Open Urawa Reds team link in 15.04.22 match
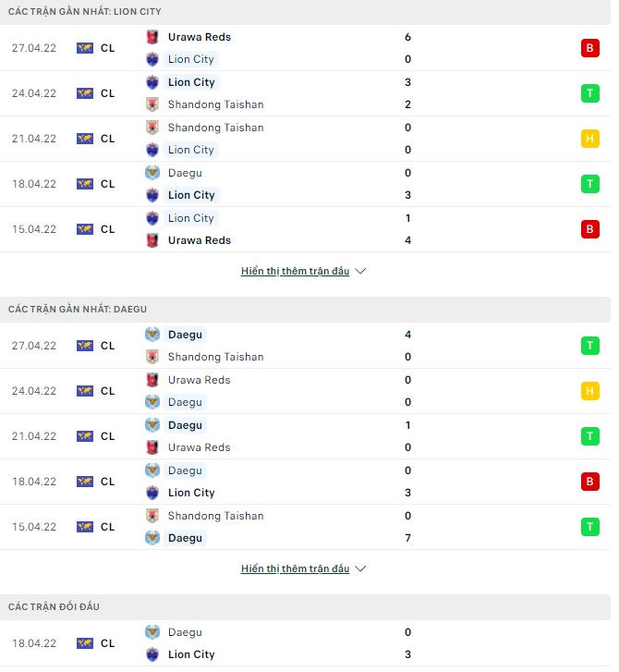The image size is (619, 672). pos(199,240)
